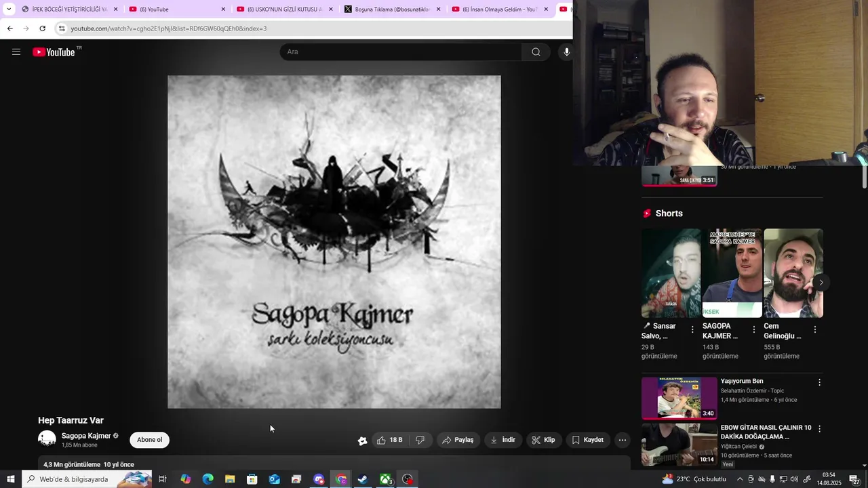This screenshot has width=868, height=488.
Task: Close the İnsan Olmaya Geldim tab
Action: pos(546,9)
